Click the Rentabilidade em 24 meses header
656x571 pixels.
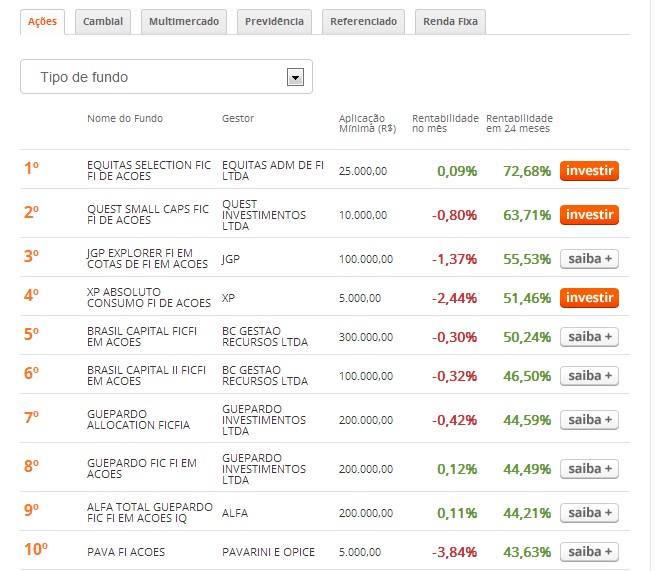[519, 123]
